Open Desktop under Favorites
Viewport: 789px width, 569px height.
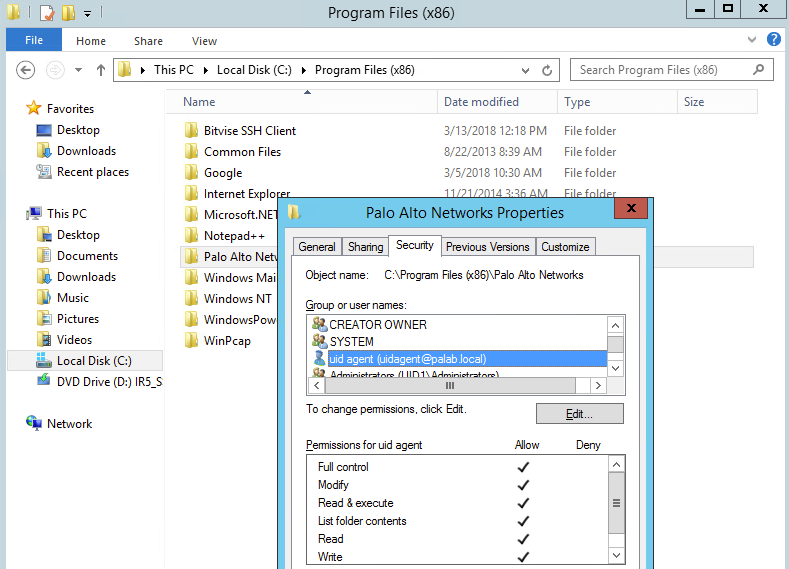pyautogui.click(x=78, y=130)
